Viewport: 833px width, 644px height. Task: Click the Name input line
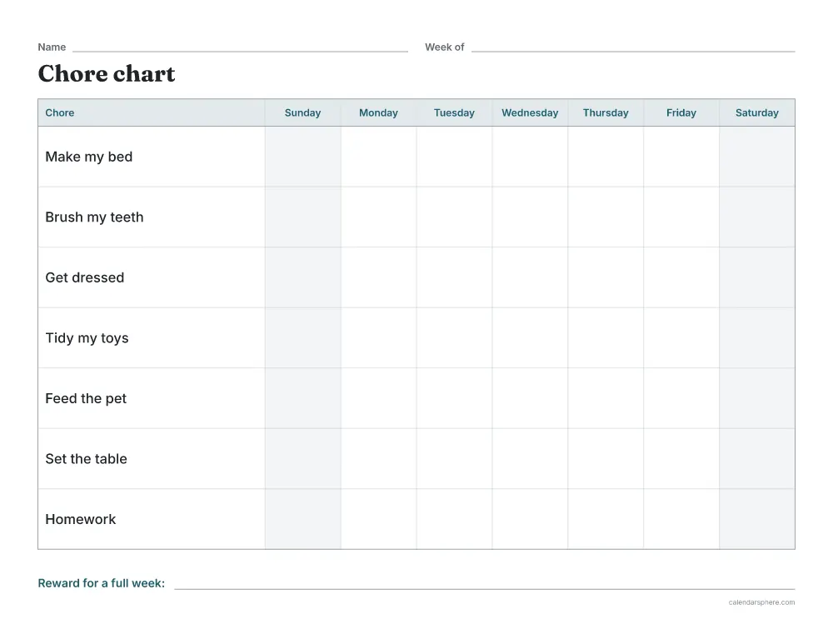click(x=240, y=51)
